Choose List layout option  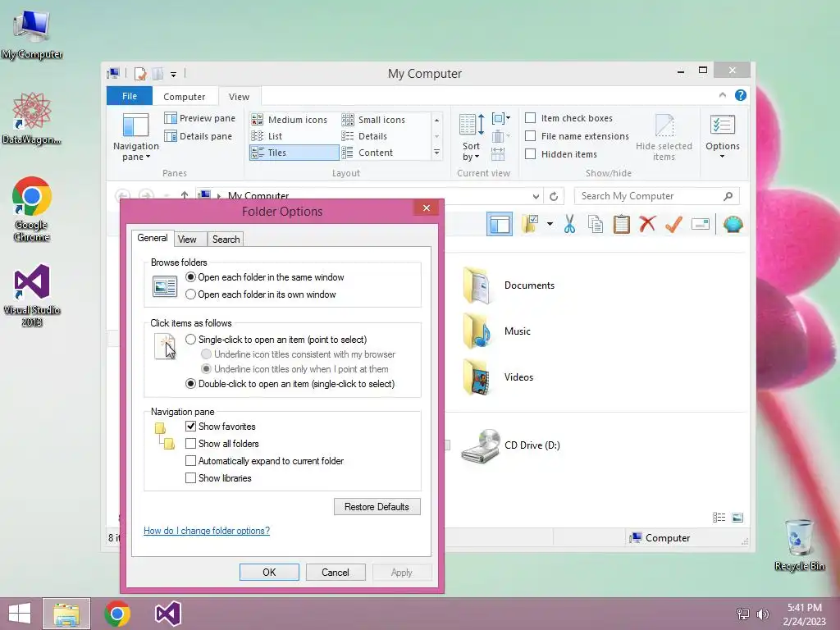267,136
